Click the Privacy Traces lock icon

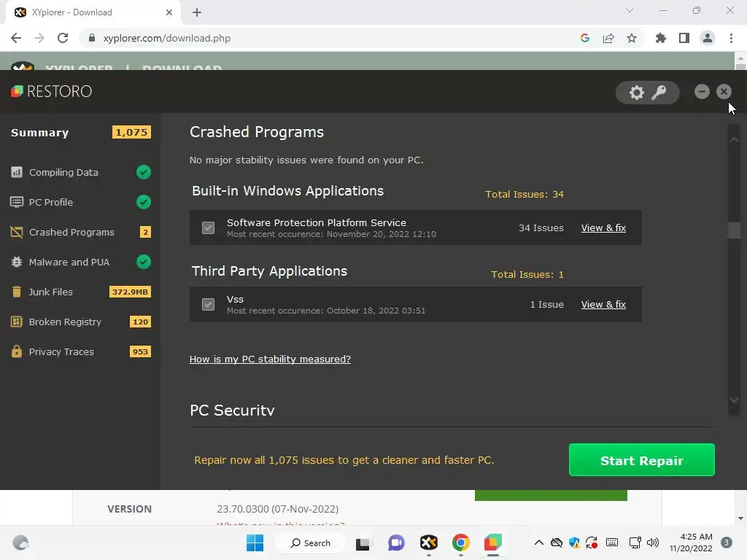point(17,351)
